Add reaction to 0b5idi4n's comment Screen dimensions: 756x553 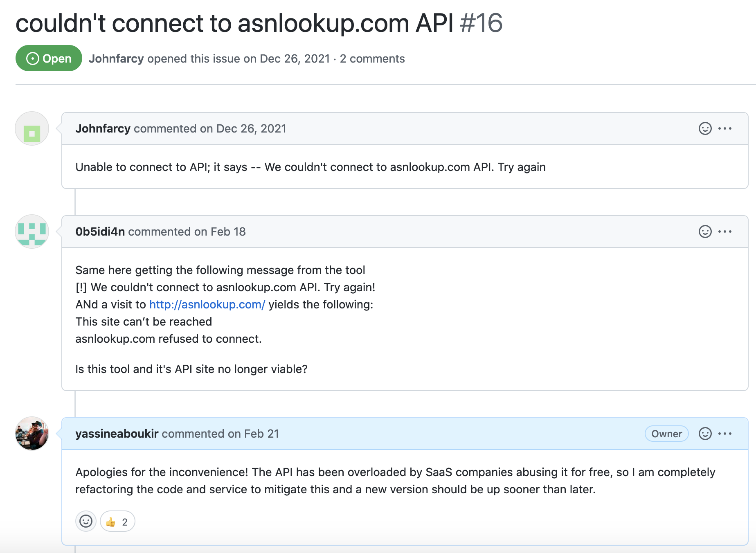tap(705, 232)
